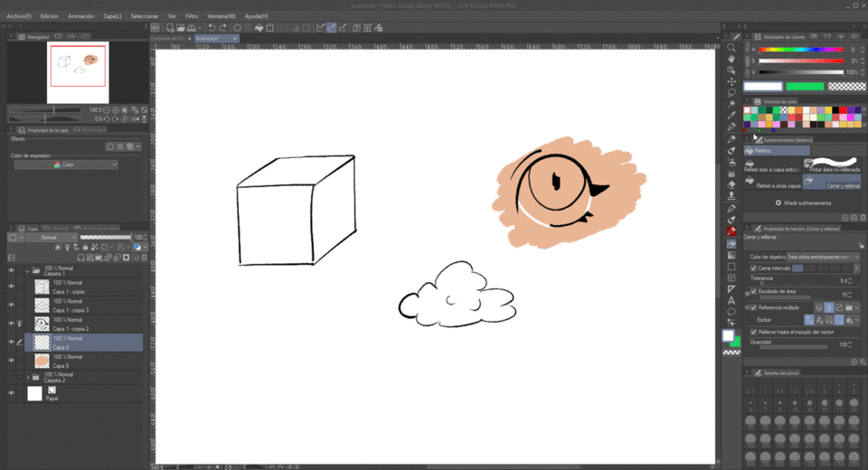Select the Balloon tool
Image resolution: width=868 pixels, height=470 pixels.
731,312
